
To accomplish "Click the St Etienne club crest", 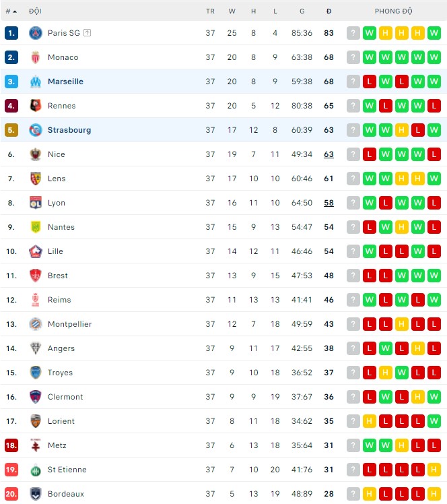I will click(36, 470).
